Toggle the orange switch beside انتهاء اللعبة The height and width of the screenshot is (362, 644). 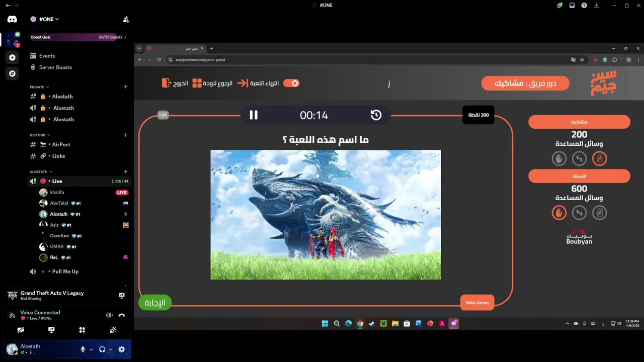tap(291, 83)
